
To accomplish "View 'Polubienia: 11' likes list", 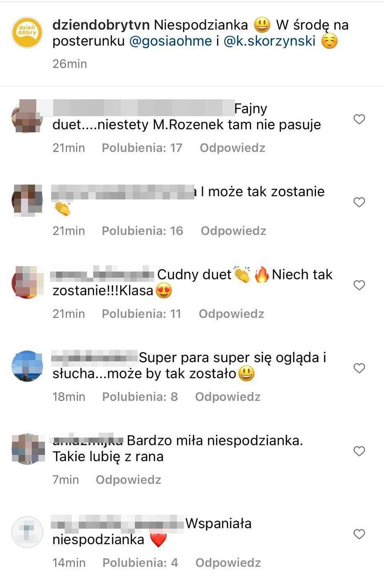I will coord(141,314).
